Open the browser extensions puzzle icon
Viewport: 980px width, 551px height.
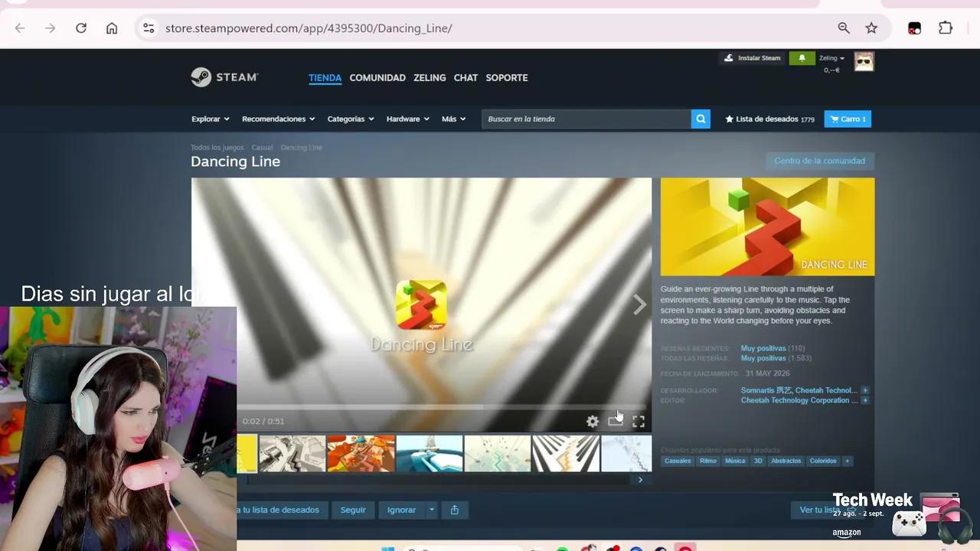tap(946, 28)
